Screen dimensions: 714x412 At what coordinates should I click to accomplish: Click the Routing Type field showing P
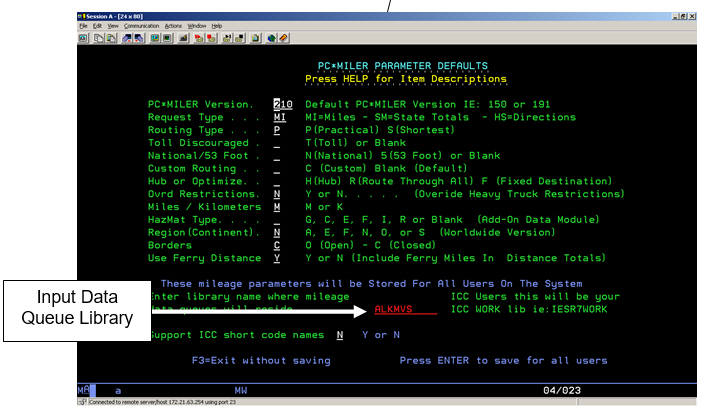click(x=276, y=130)
